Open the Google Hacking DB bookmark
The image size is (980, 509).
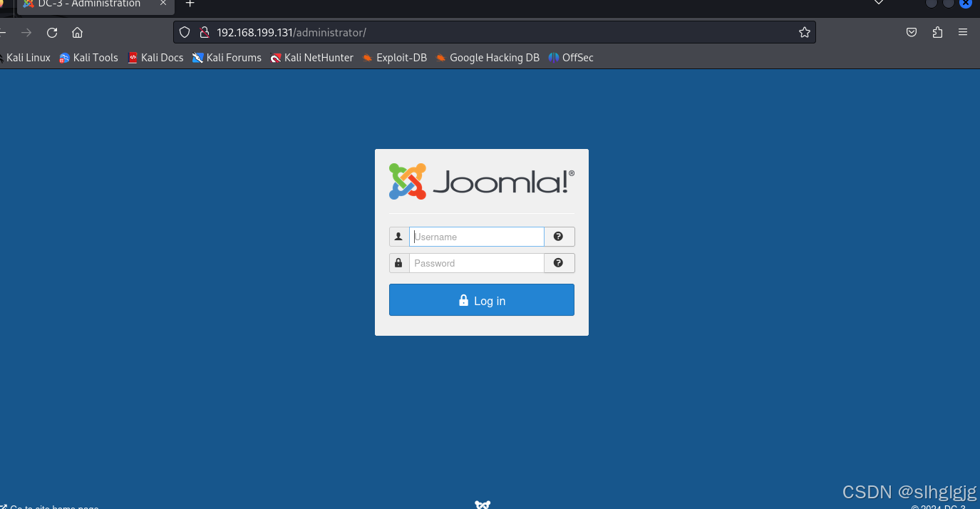click(488, 58)
